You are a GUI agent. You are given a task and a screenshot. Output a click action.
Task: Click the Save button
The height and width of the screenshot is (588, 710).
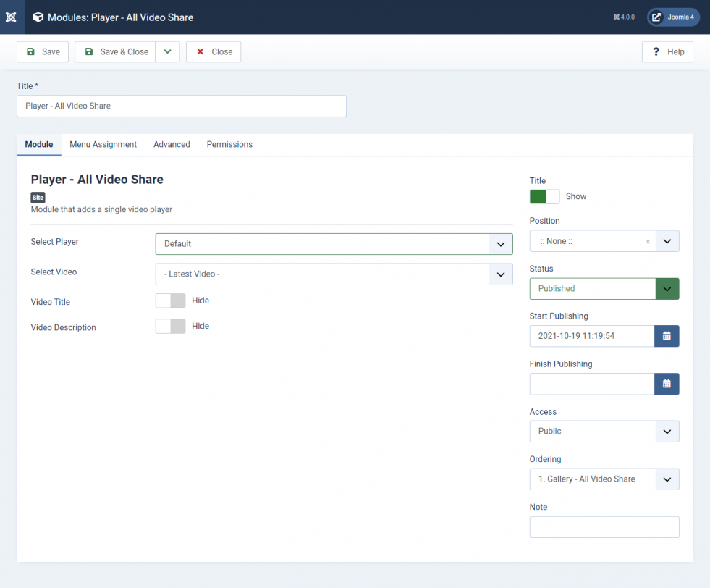click(x=43, y=51)
